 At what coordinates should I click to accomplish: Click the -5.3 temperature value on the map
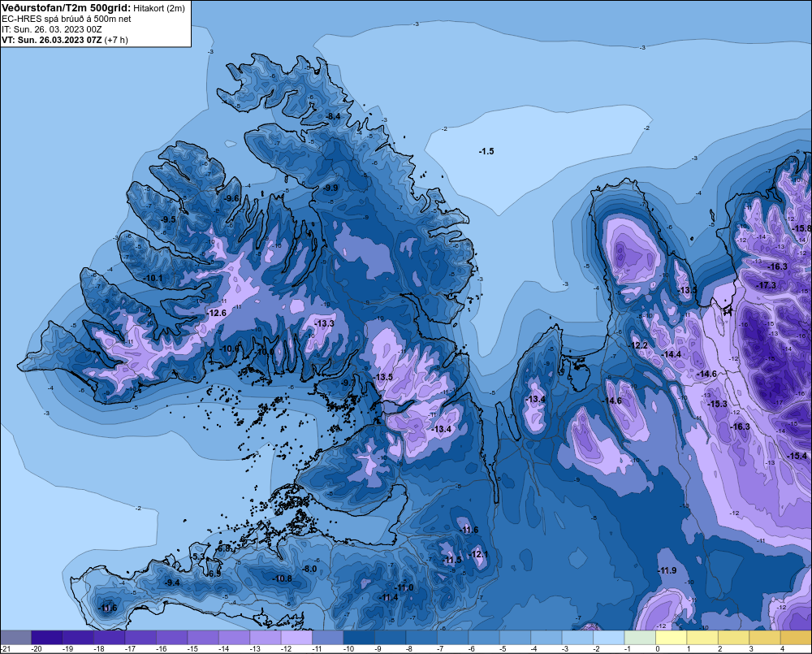(198, 557)
